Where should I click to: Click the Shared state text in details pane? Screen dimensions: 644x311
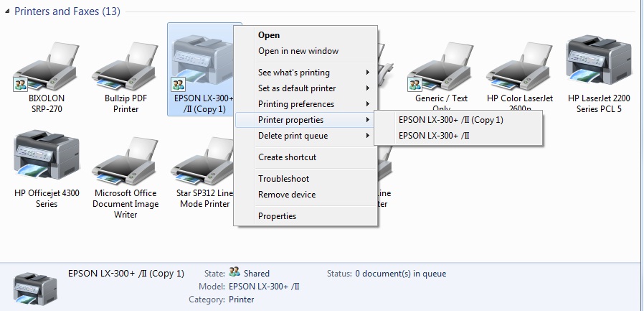(x=257, y=274)
